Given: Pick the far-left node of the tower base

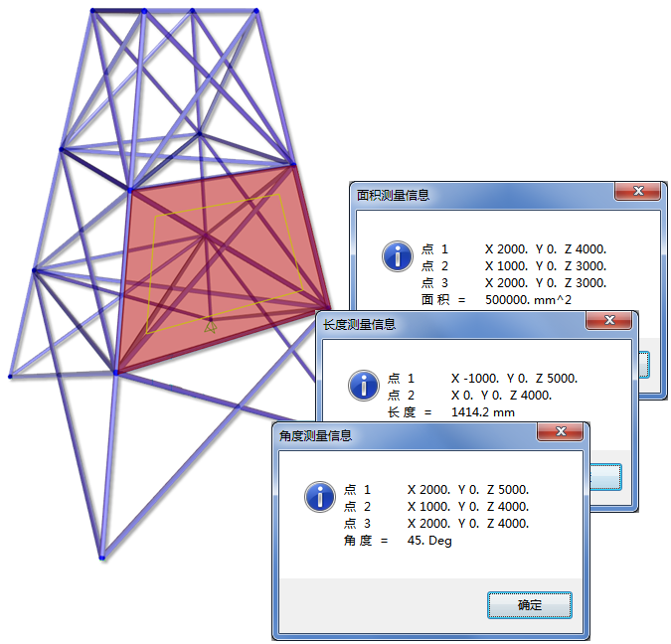Looking at the screenshot, I should click(11, 377).
